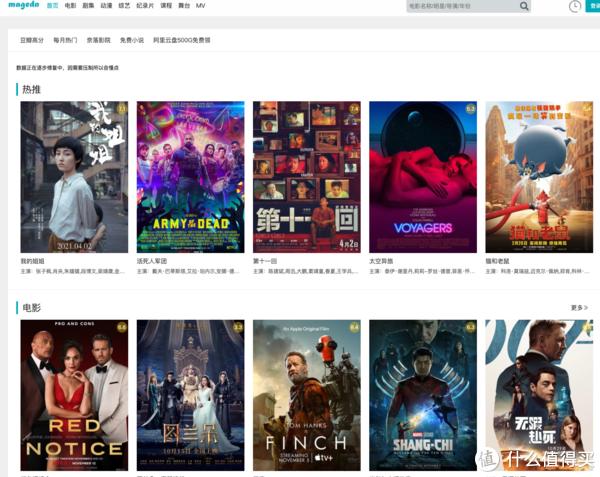Click the 猫和老鼠 title text
Viewport: 600px width, 477px height.
click(497, 261)
